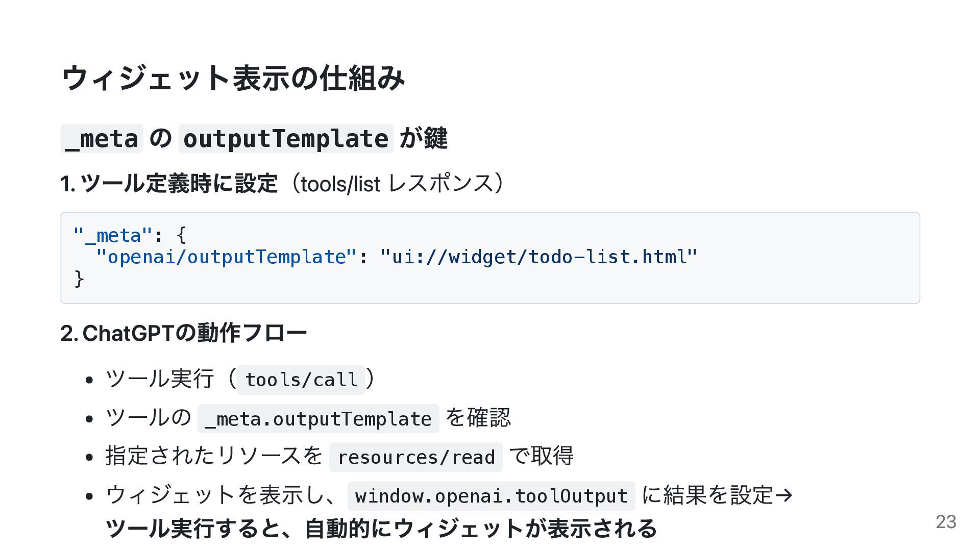Click the ツール実行 bullet text
This screenshot has width=980, height=551.
[x=159, y=379]
